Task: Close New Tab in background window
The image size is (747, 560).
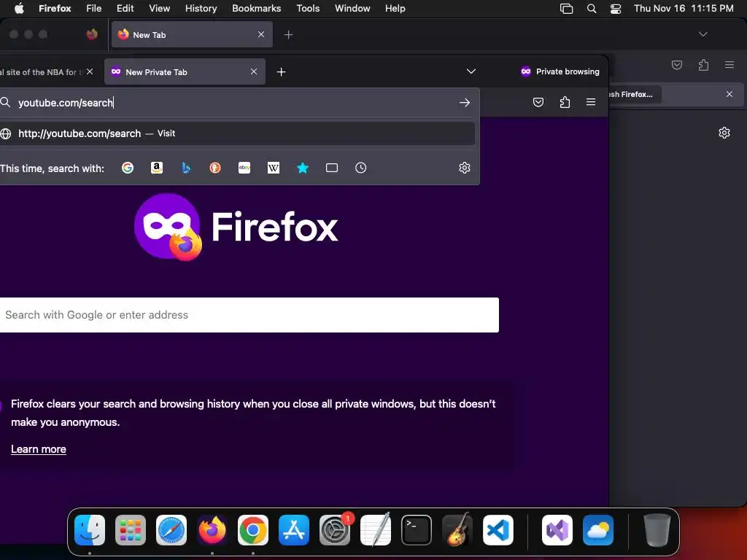Action: point(261,35)
